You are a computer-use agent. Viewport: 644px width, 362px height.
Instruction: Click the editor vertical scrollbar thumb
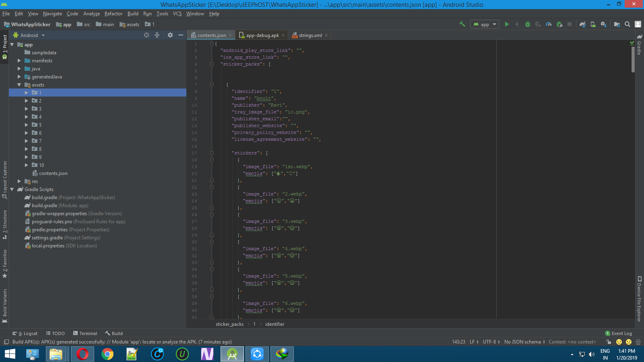pyautogui.click(x=633, y=60)
